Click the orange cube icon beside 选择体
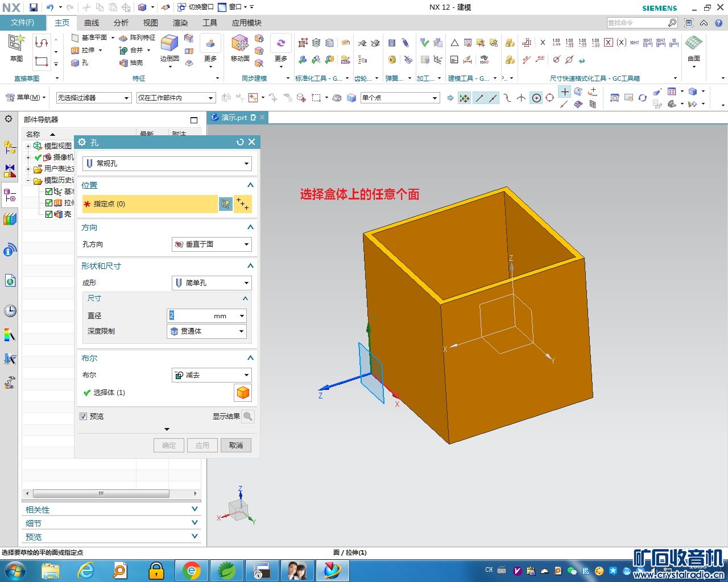728x582 pixels. (243, 393)
